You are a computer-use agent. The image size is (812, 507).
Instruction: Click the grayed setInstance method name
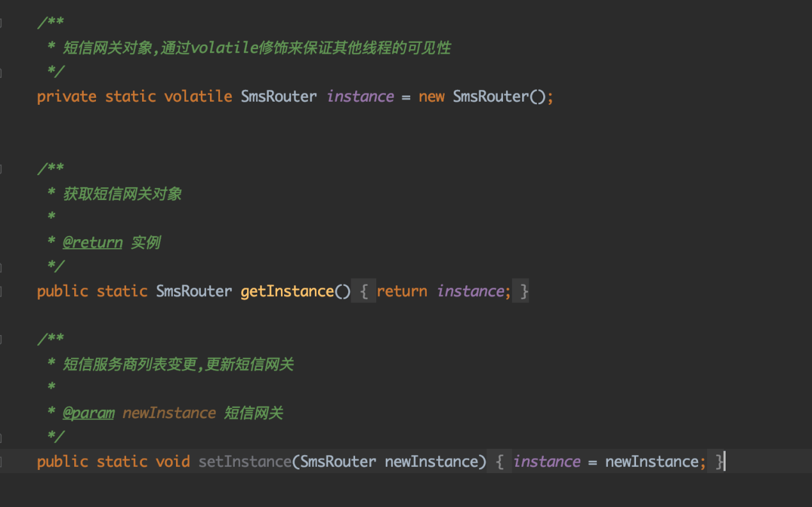pos(245,462)
